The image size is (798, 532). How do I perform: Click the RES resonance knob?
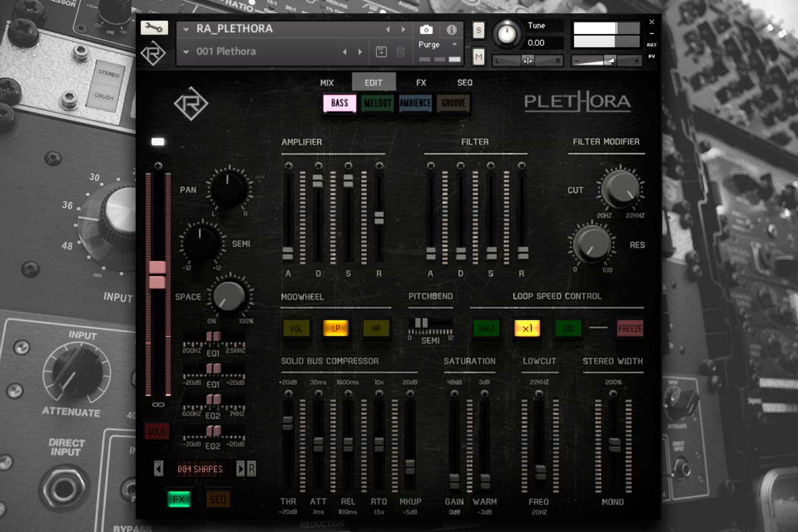pos(591,243)
